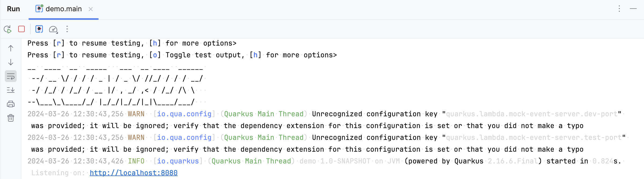Open the http://localhost:8080 link
This screenshot has width=644, height=179.
(133, 173)
